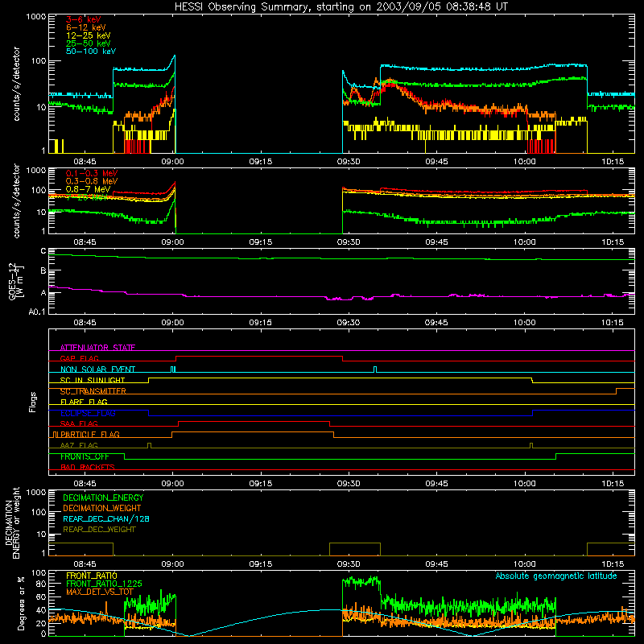Image resolution: width=644 pixels, height=644 pixels.
Task: Click the 0.8-7 MeV legend entry
Action: coord(89,189)
